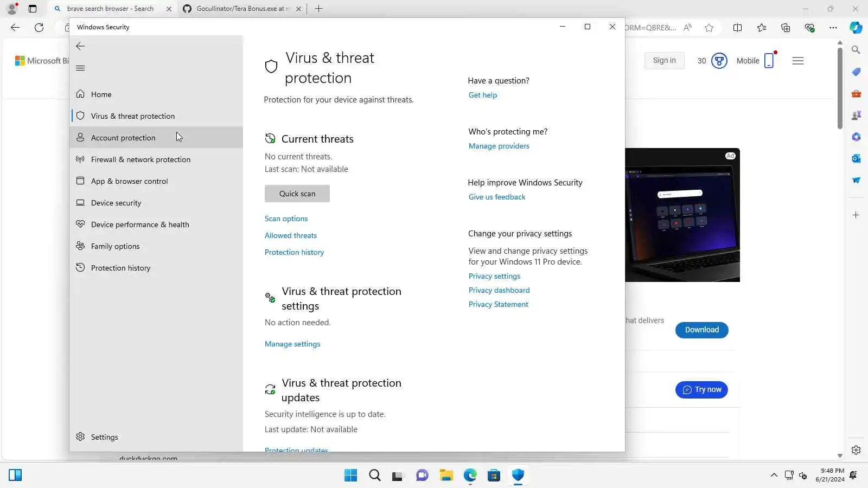Open Account protection section

tap(156, 138)
